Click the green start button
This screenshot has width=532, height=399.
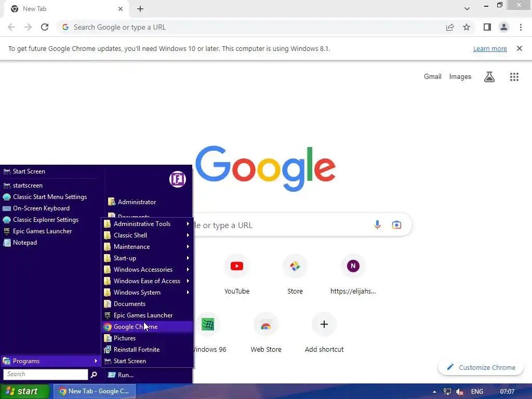pyautogui.click(x=24, y=392)
